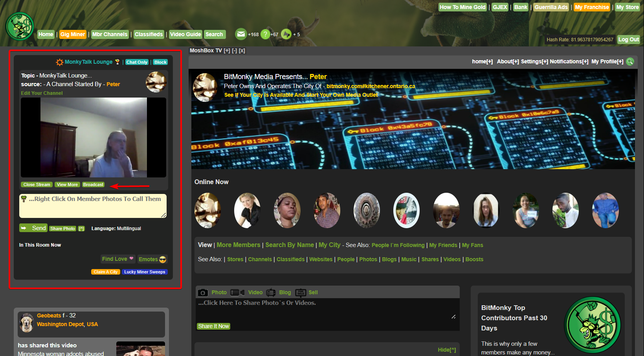
Task: Open the Emotes picker
Action: click(152, 259)
